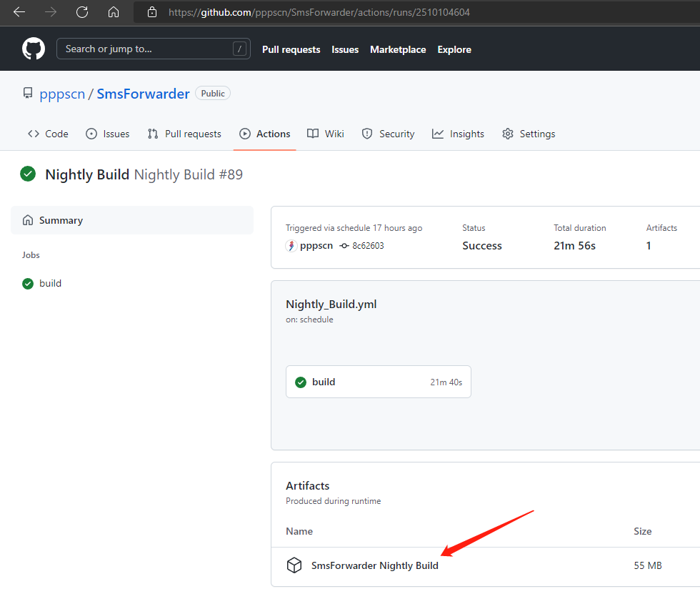The image size is (700, 594).
Task: Click the home icon next to Summary
Action: pyautogui.click(x=28, y=220)
